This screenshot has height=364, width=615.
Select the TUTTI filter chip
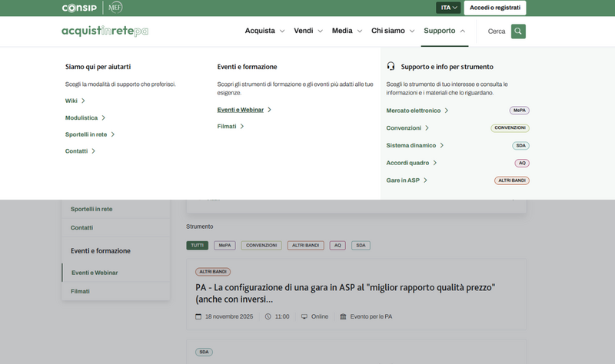197,246
